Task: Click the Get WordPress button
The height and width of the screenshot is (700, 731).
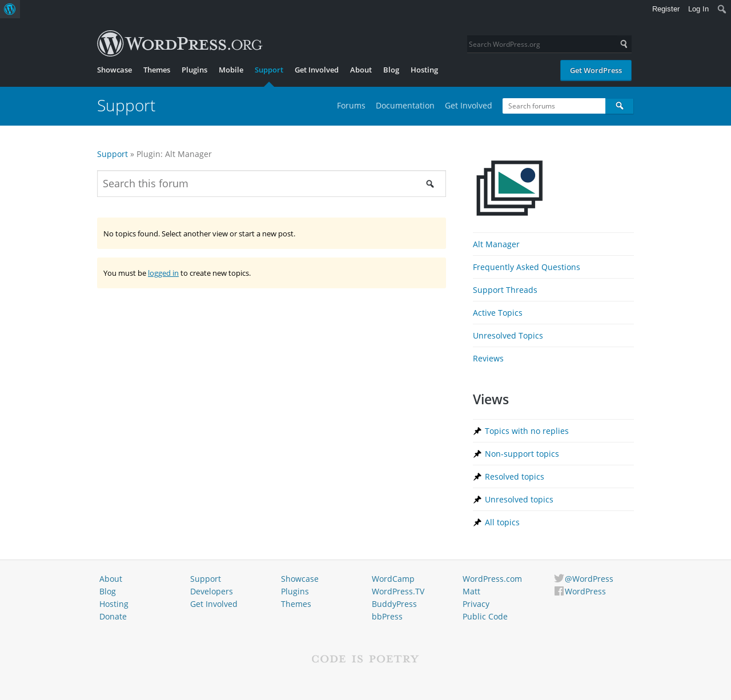Action: tap(596, 70)
